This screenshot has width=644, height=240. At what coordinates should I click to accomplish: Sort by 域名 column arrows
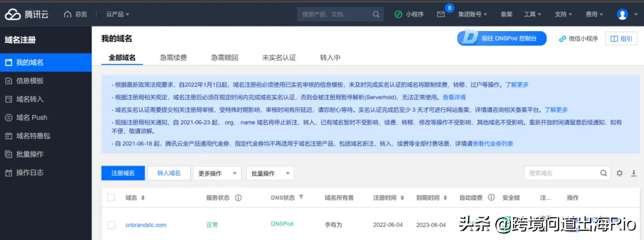tap(143, 198)
